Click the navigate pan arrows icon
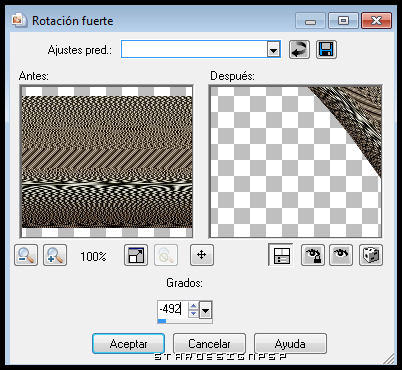402x370 pixels. (x=202, y=255)
